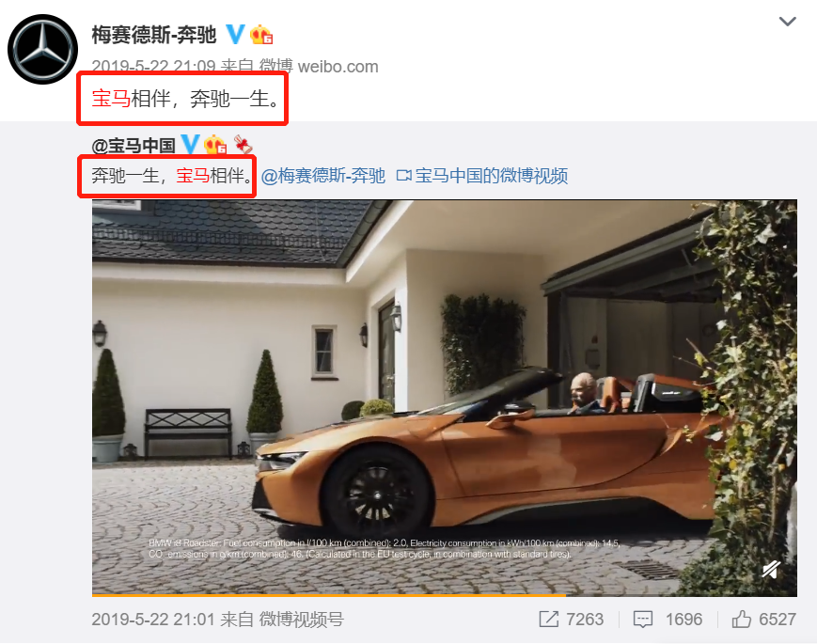The width and height of the screenshot is (817, 644).
Task: Click the blue verified badge beside 宝马中国
Action: pos(190,145)
